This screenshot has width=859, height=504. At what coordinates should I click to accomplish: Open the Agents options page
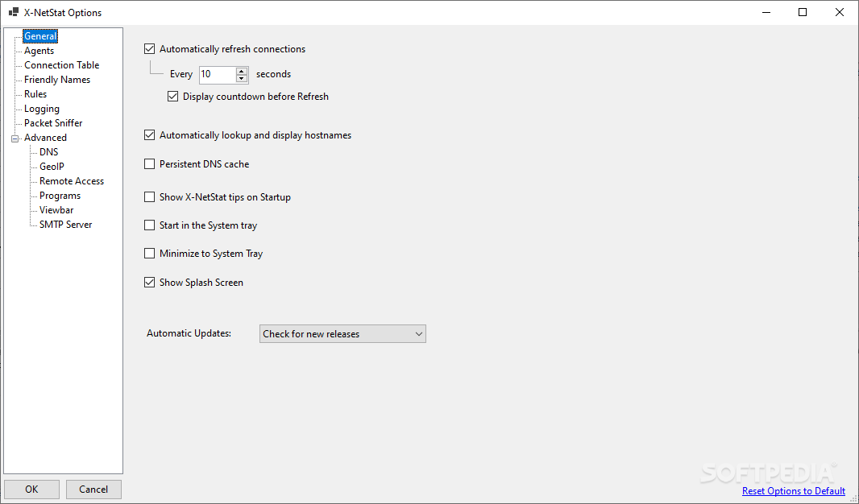coord(39,51)
